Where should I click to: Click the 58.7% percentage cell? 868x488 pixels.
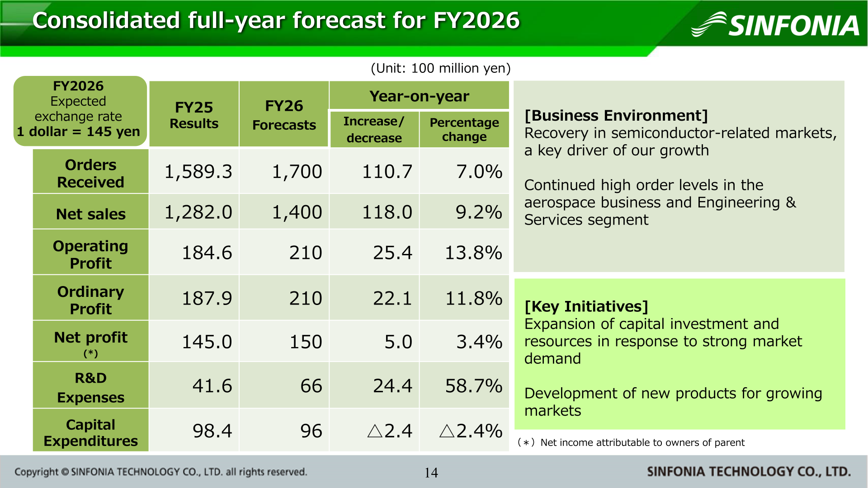pyautogui.click(x=474, y=386)
